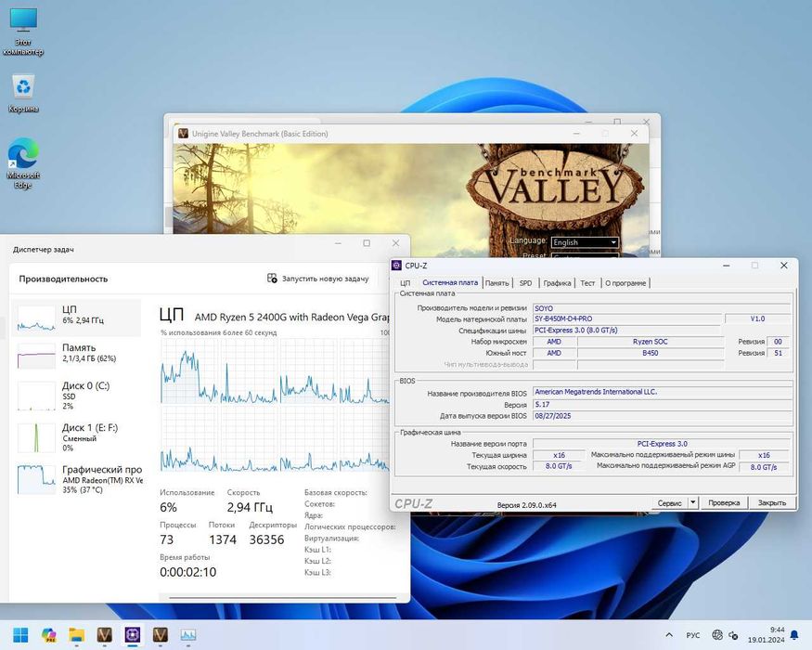Click the SOYO manufacturer field
The image size is (812, 650).
coord(662,308)
